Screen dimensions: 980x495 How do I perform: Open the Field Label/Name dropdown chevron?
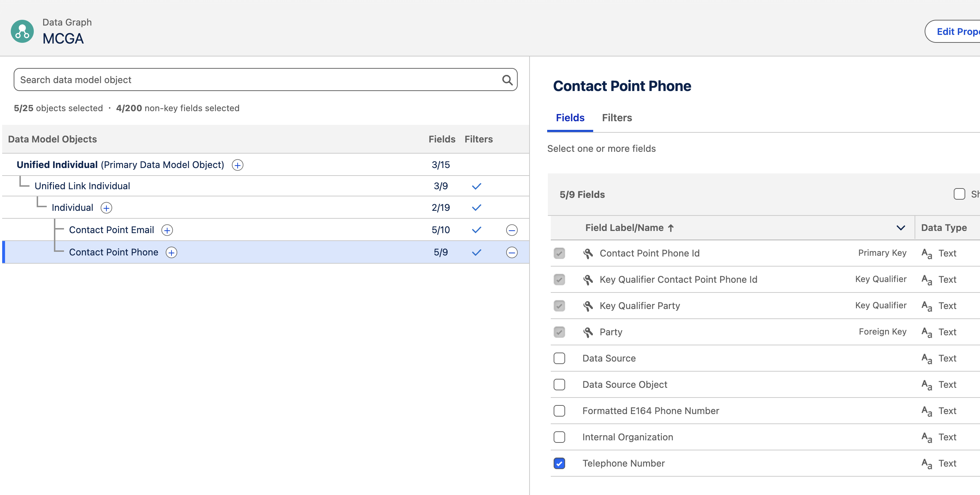click(x=901, y=228)
